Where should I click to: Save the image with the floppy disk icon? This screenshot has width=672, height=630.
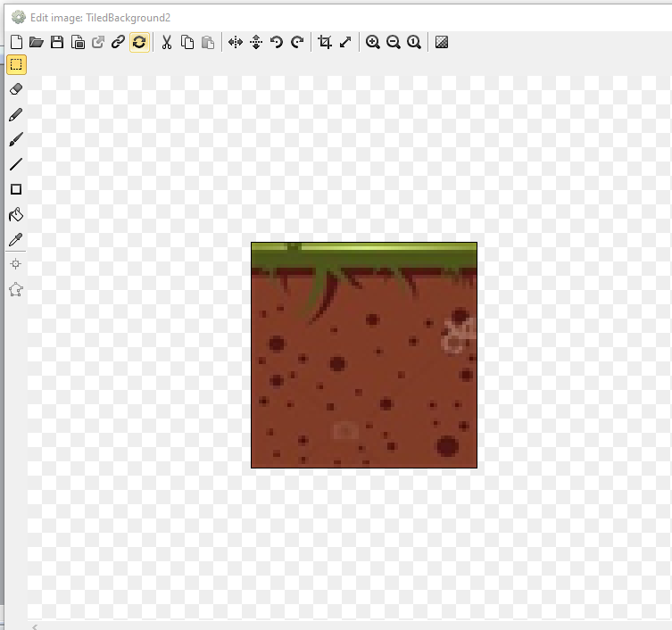click(57, 42)
